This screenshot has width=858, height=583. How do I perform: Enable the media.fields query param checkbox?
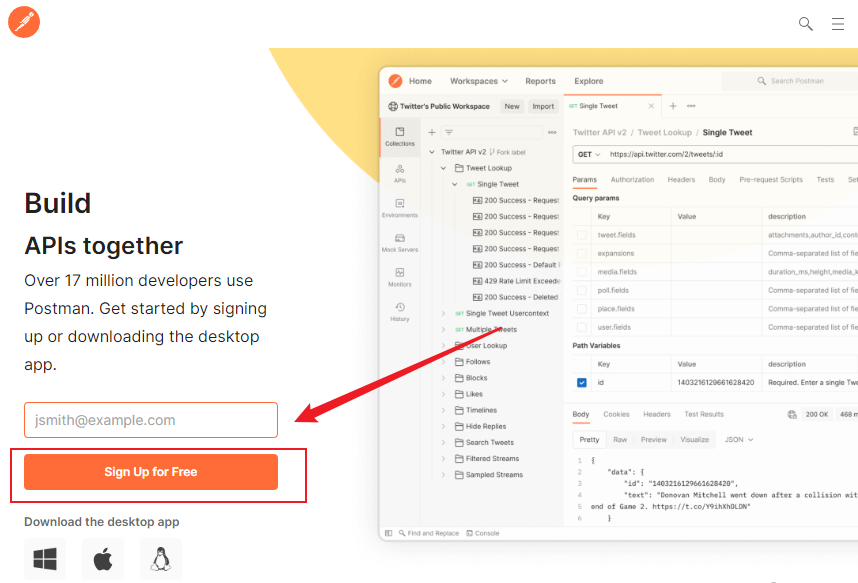click(x=582, y=272)
